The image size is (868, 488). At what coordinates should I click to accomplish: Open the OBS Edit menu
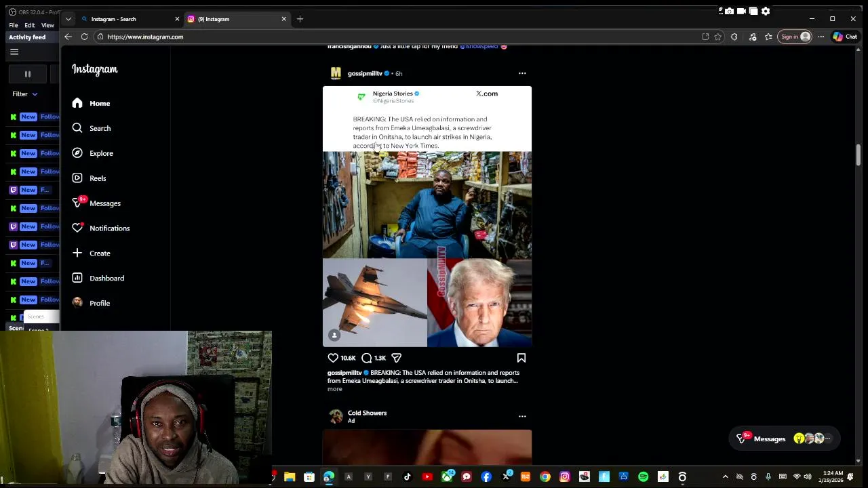(x=30, y=25)
